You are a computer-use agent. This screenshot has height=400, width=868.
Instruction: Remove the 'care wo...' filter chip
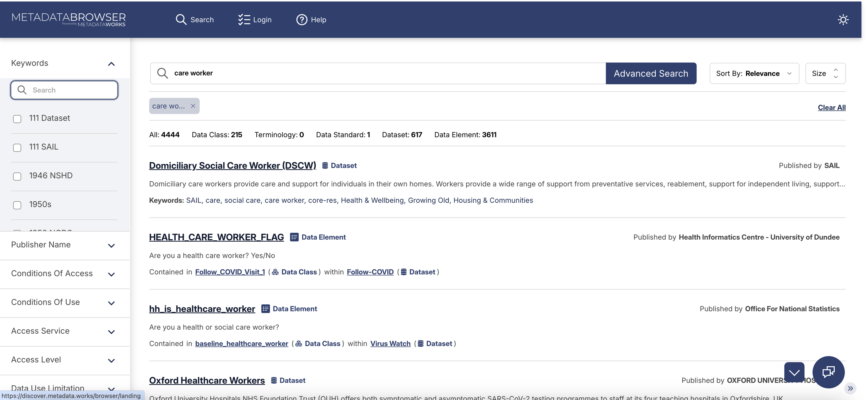193,106
